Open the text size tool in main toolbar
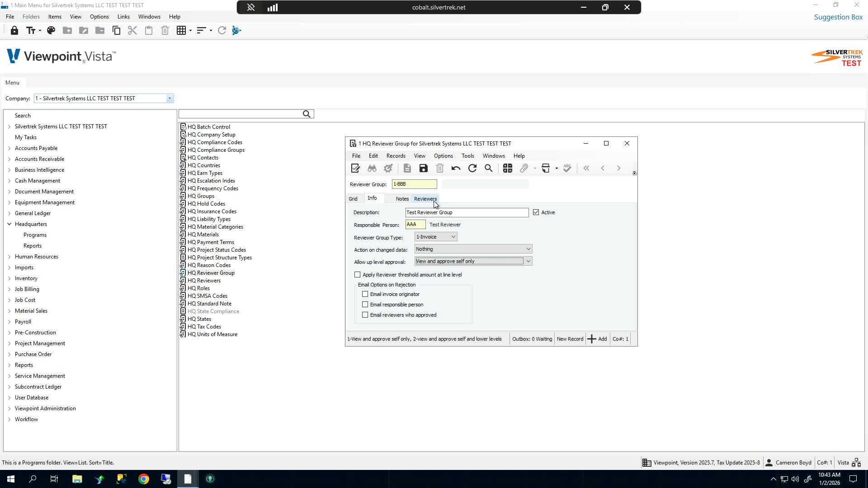 (x=31, y=31)
